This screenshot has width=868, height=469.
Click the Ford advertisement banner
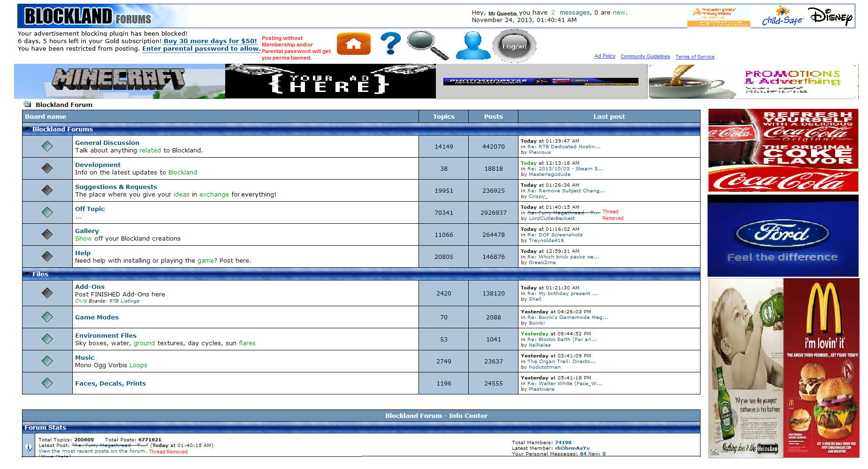[x=782, y=236]
